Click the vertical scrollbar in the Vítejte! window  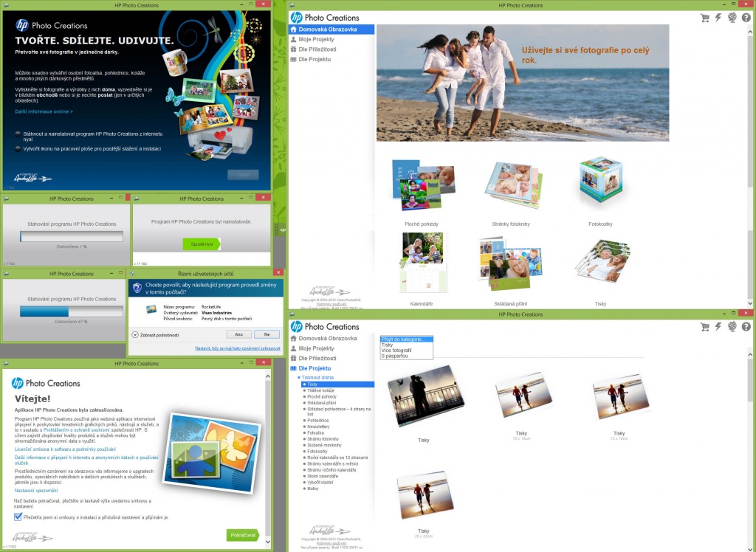pos(268,459)
